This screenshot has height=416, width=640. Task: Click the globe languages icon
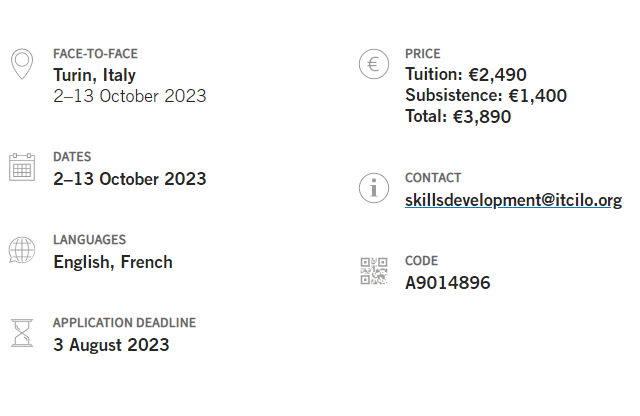tap(21, 250)
